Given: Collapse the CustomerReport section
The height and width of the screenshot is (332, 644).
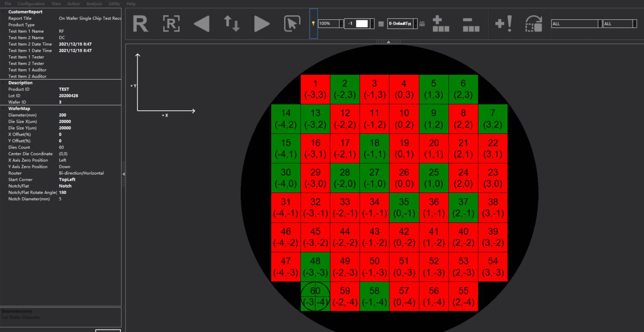Looking at the screenshot, I should point(3,12).
